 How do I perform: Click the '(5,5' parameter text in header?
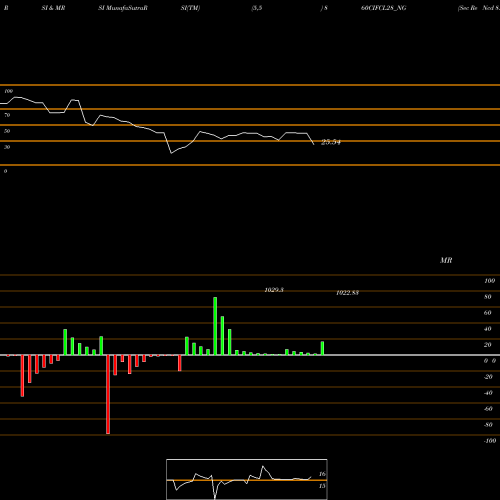(x=257, y=8)
